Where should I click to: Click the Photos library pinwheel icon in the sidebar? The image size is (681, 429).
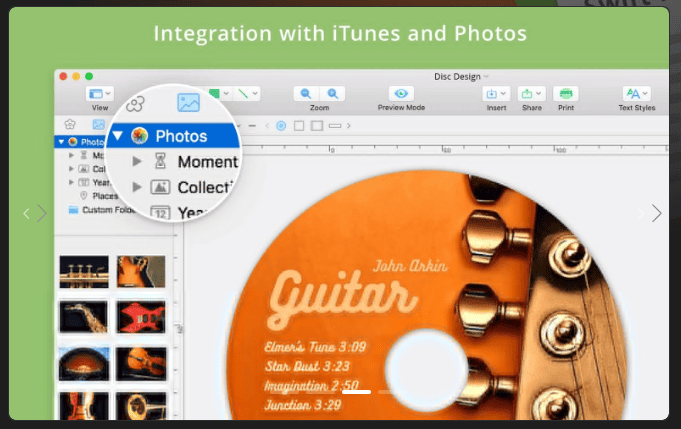coord(73,142)
